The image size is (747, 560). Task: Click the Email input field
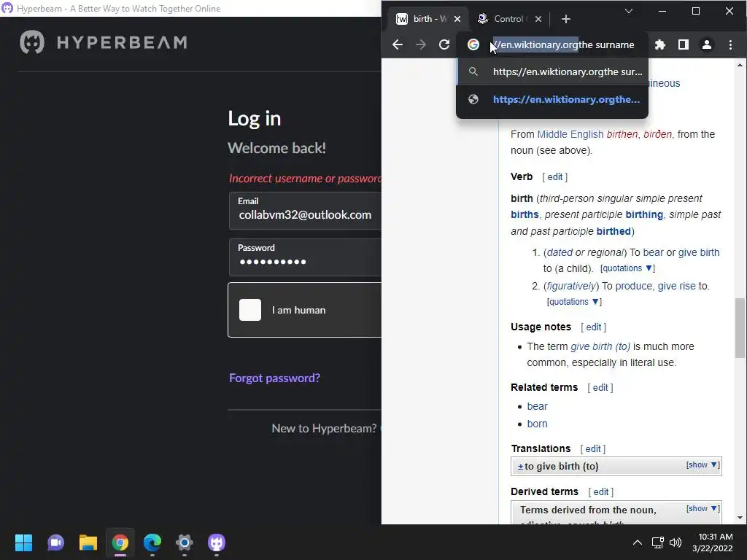(305, 211)
